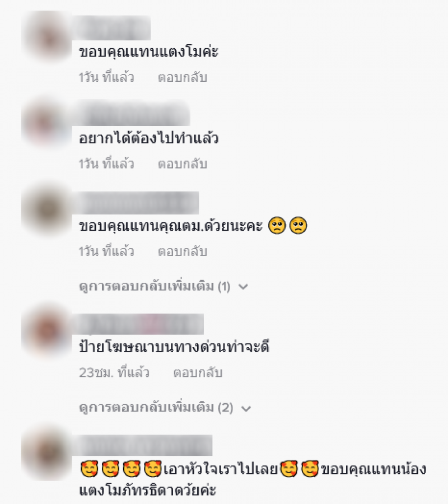The image size is (448, 504).
Task: Open profile picture beside อยากได้ต้องไปทำแล้ว comment
Action: pyautogui.click(x=47, y=123)
